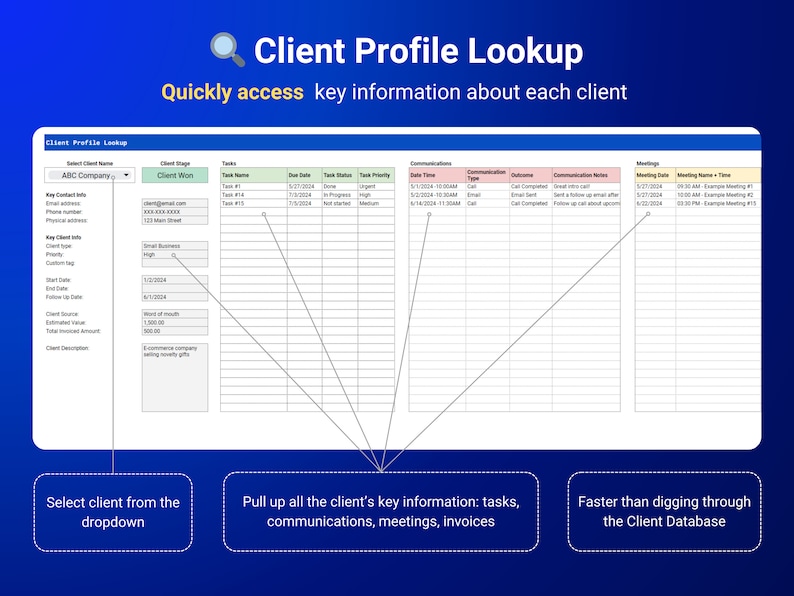This screenshot has height=596, width=794.
Task: Click the E-commerce company client description box
Action: click(175, 377)
